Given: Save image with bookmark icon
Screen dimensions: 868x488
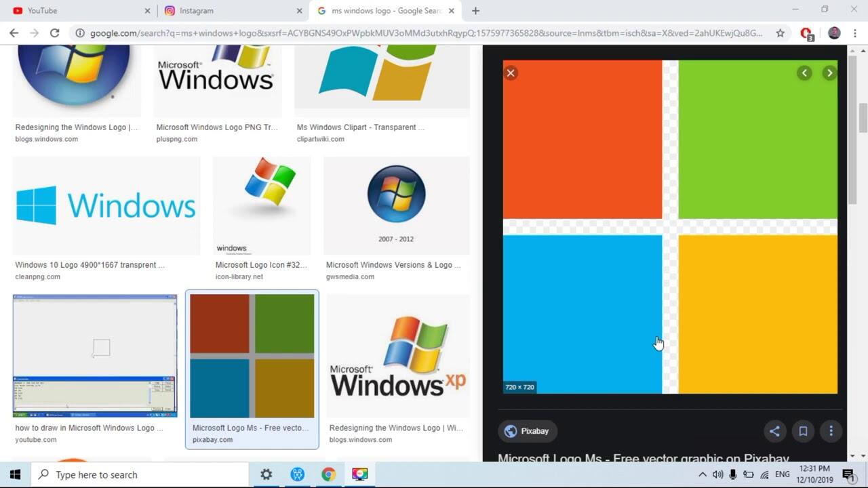Looking at the screenshot, I should point(803,431).
